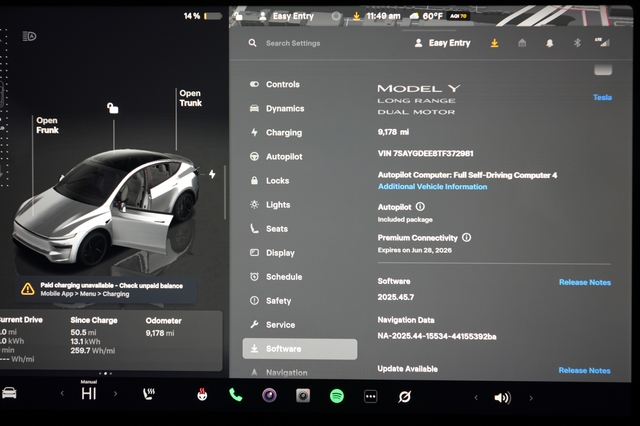This screenshot has width=640, height=426.
Task: Tap the 14% battery indicator
Action: pyautogui.click(x=203, y=16)
